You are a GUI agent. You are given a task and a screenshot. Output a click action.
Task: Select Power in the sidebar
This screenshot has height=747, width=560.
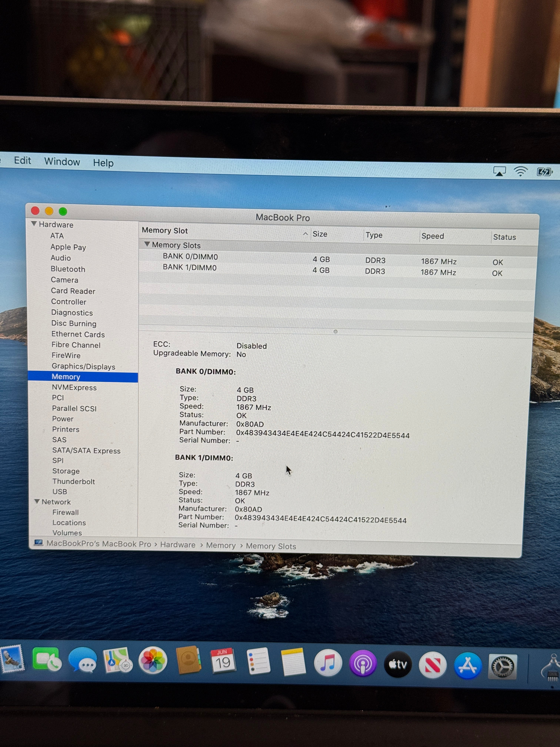63,419
